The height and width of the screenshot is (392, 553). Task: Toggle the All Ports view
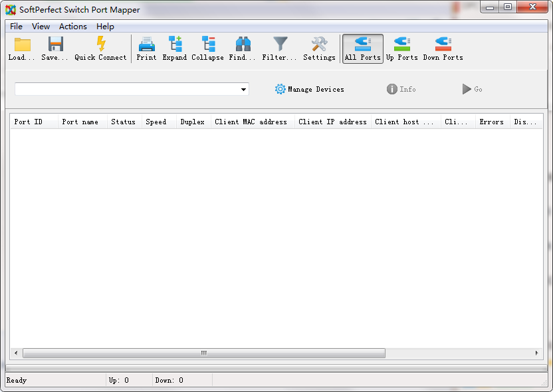(363, 49)
